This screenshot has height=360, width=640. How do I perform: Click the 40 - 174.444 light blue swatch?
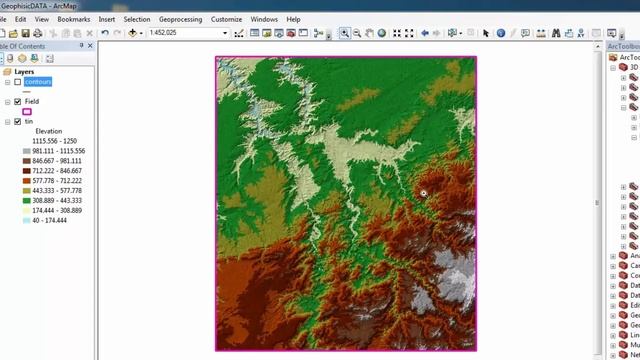click(x=27, y=220)
